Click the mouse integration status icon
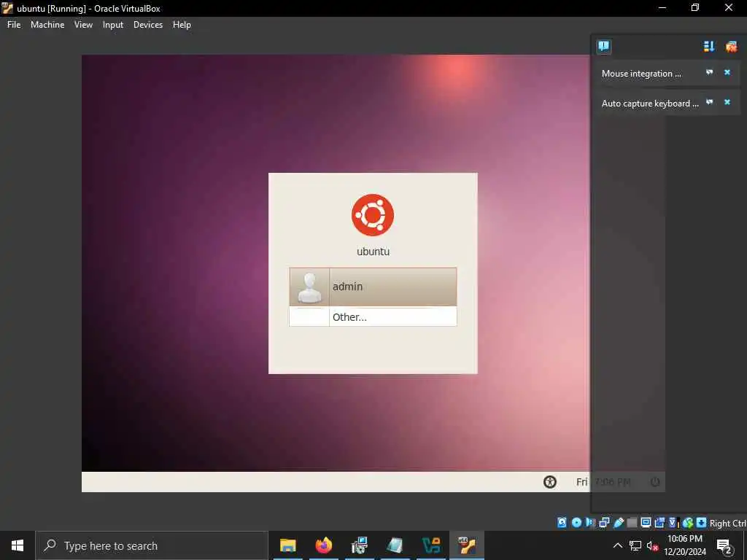Viewport: 747px width, 560px height. (x=687, y=523)
